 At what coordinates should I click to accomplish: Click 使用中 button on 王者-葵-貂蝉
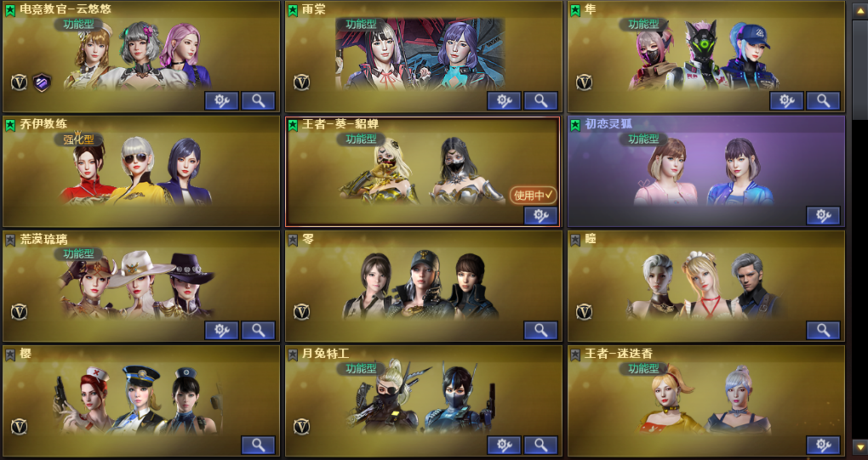click(533, 196)
